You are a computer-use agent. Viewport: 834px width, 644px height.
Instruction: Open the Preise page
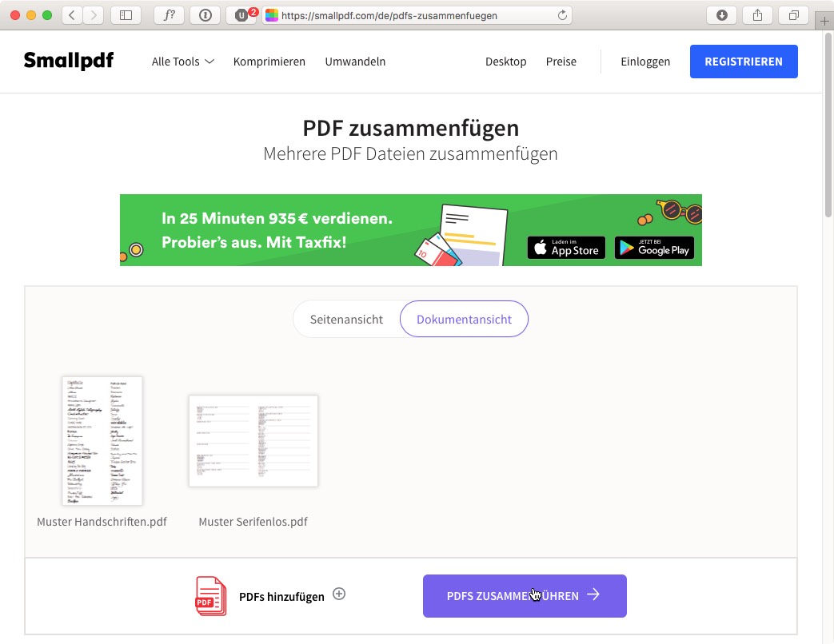click(561, 62)
